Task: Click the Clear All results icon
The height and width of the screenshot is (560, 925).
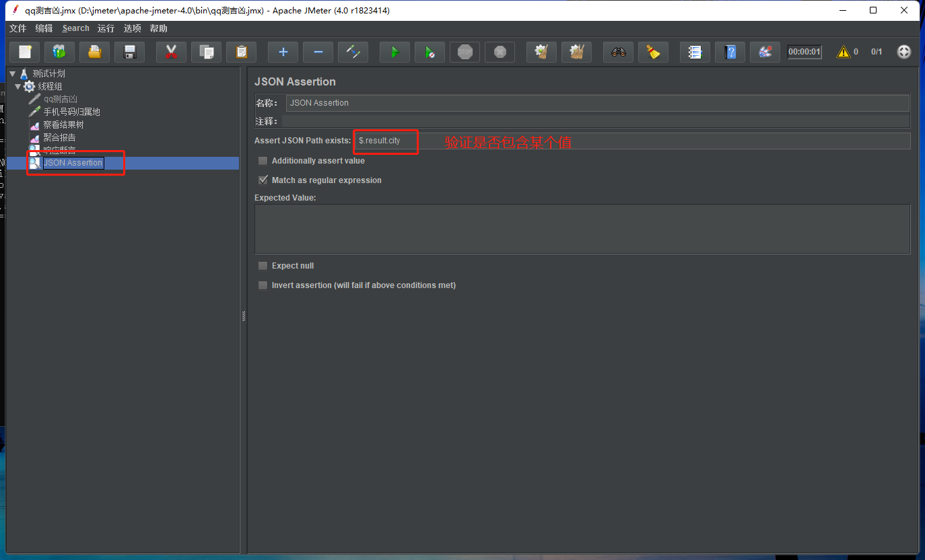Action: [576, 52]
